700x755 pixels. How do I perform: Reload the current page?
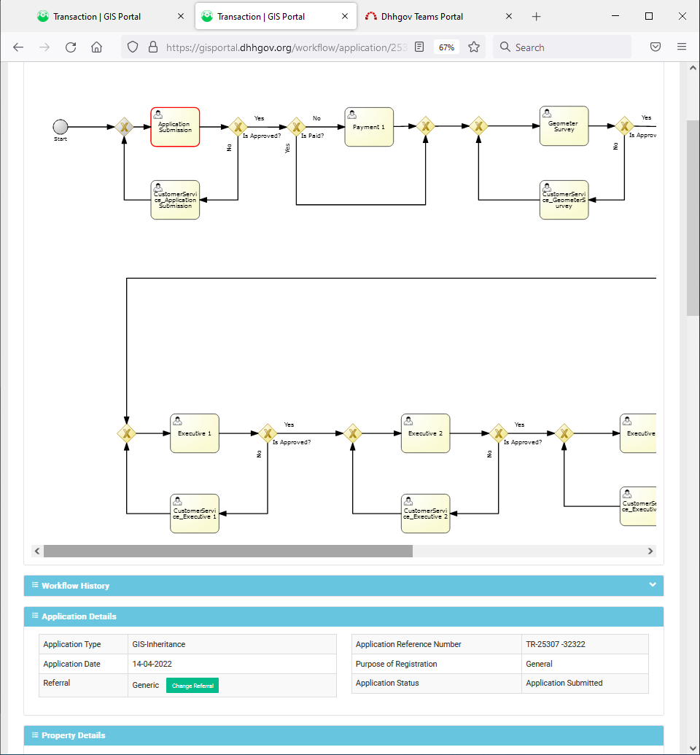[71, 47]
